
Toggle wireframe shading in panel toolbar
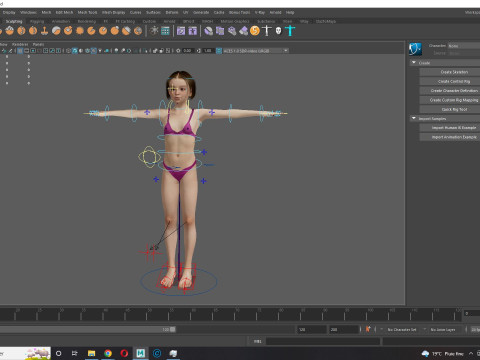pos(68,51)
